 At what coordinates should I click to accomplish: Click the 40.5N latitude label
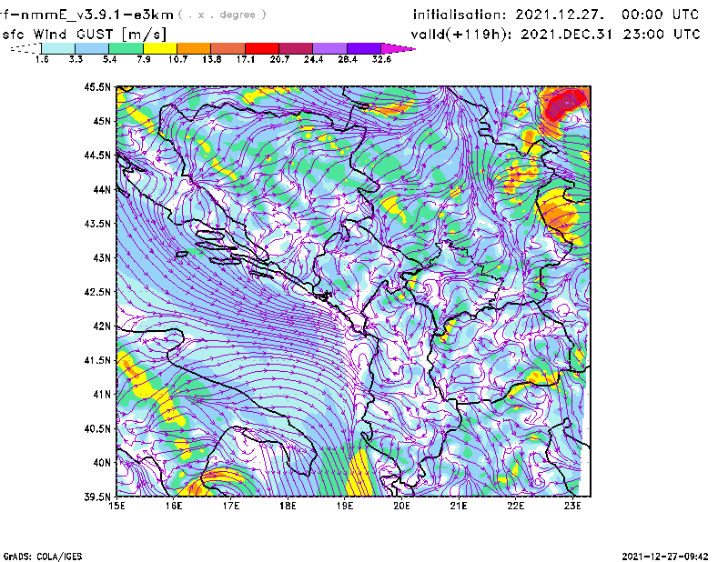click(97, 428)
